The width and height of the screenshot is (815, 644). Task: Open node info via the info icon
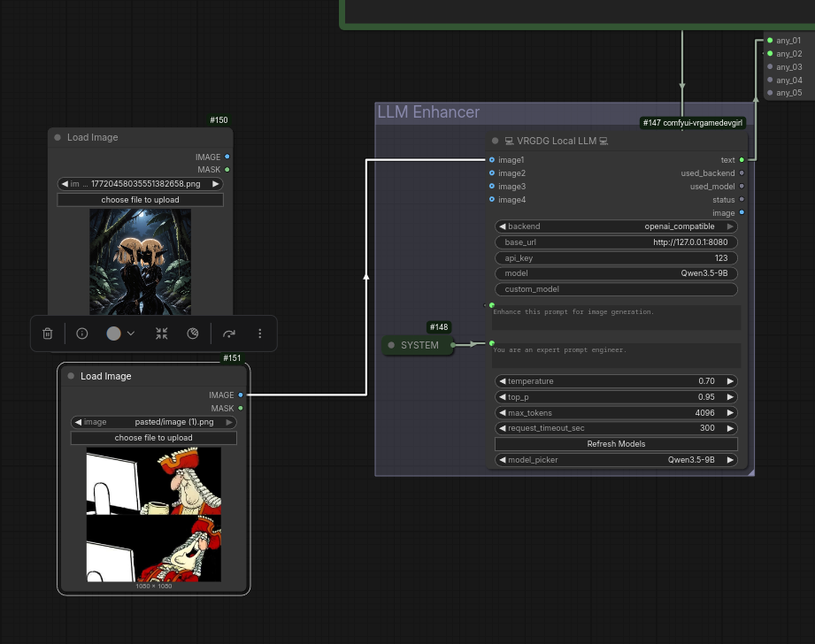click(x=82, y=333)
